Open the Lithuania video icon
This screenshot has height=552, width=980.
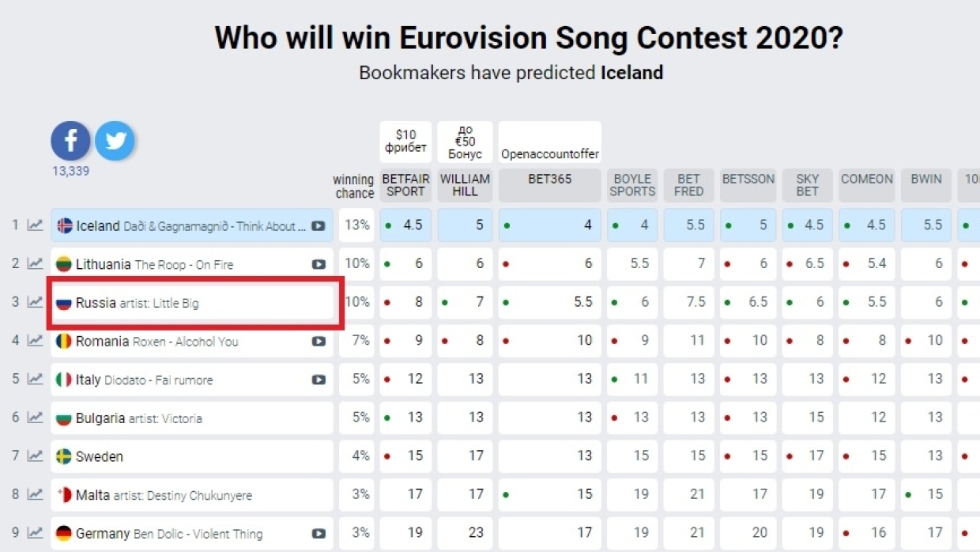coord(318,264)
